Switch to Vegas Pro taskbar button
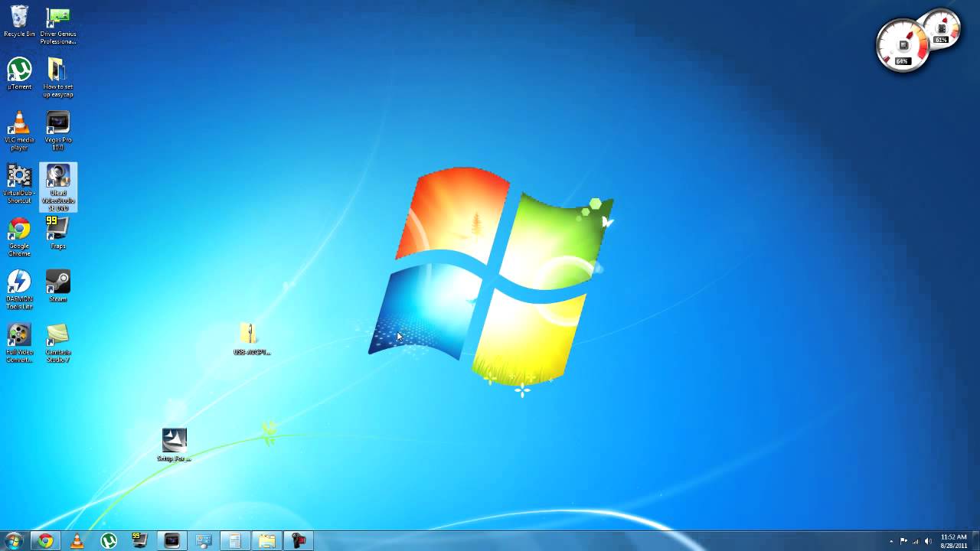The height and width of the screenshot is (551, 980). click(x=171, y=541)
